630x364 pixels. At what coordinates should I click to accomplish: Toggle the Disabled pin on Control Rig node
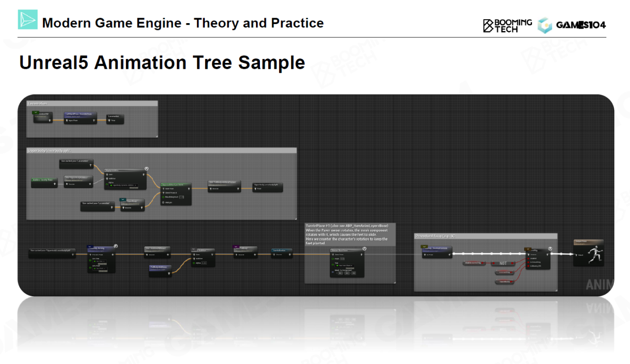coord(529,258)
